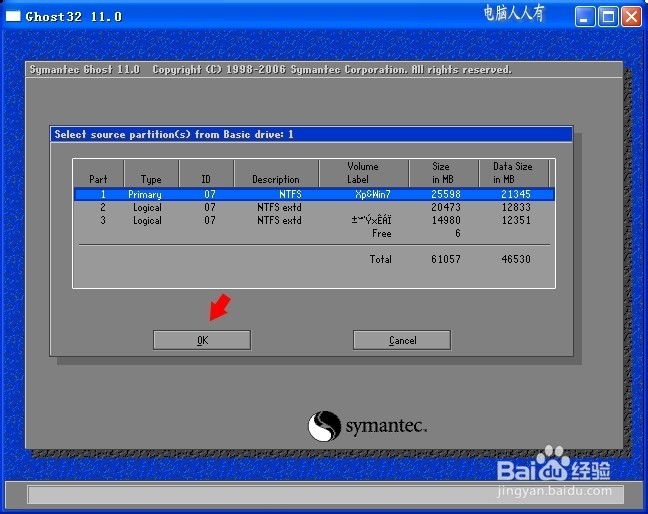The image size is (648, 514).
Task: Click data size value 21345
Action: click(515, 194)
